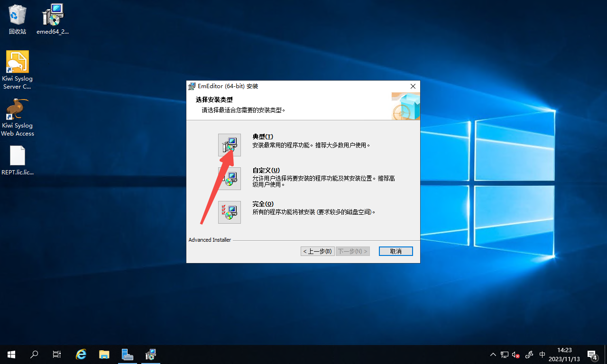Image resolution: width=607 pixels, height=364 pixels.
Task: Open taskbar search magnifier
Action: coord(34,354)
